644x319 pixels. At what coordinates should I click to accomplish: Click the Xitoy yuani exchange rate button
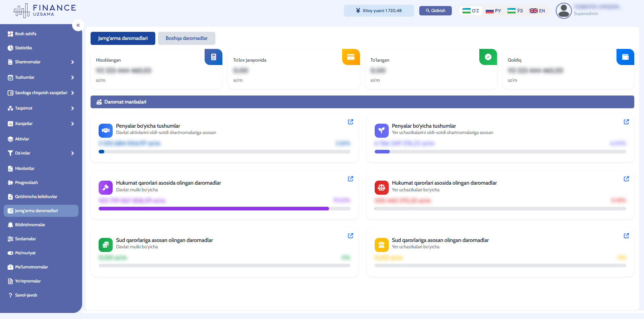(379, 11)
